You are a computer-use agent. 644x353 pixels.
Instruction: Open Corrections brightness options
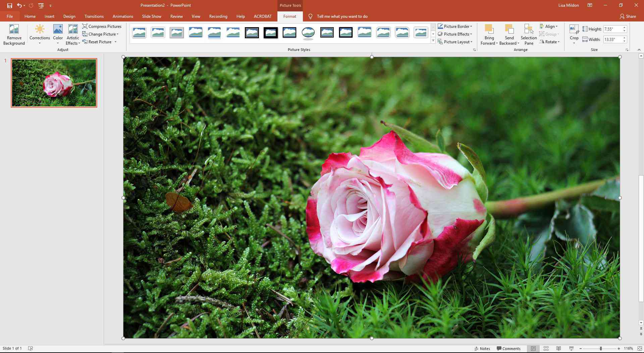40,35
